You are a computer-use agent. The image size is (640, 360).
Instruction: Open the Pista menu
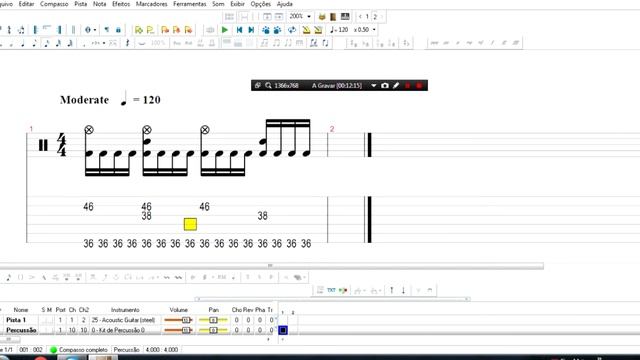(80, 4)
